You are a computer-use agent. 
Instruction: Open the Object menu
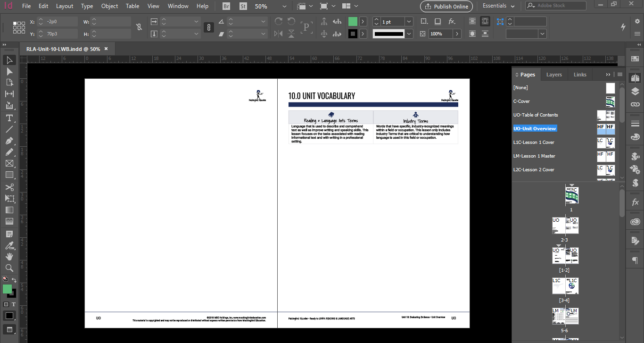tap(109, 6)
